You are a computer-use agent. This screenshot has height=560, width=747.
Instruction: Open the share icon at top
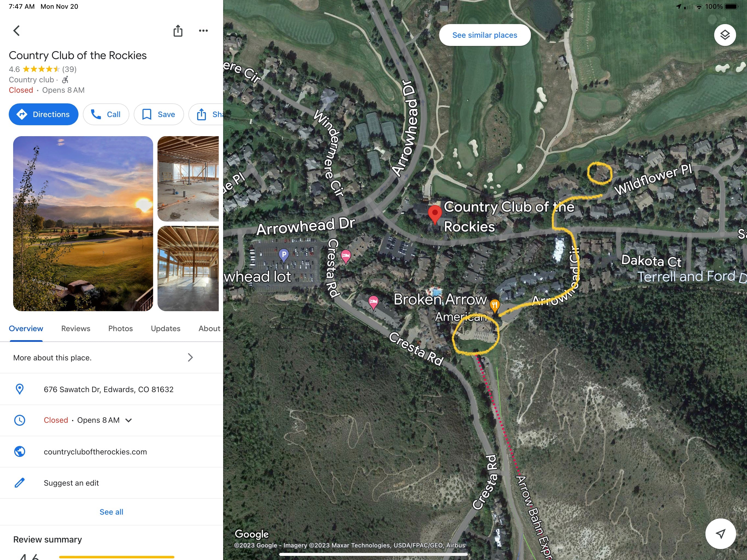pos(178,31)
